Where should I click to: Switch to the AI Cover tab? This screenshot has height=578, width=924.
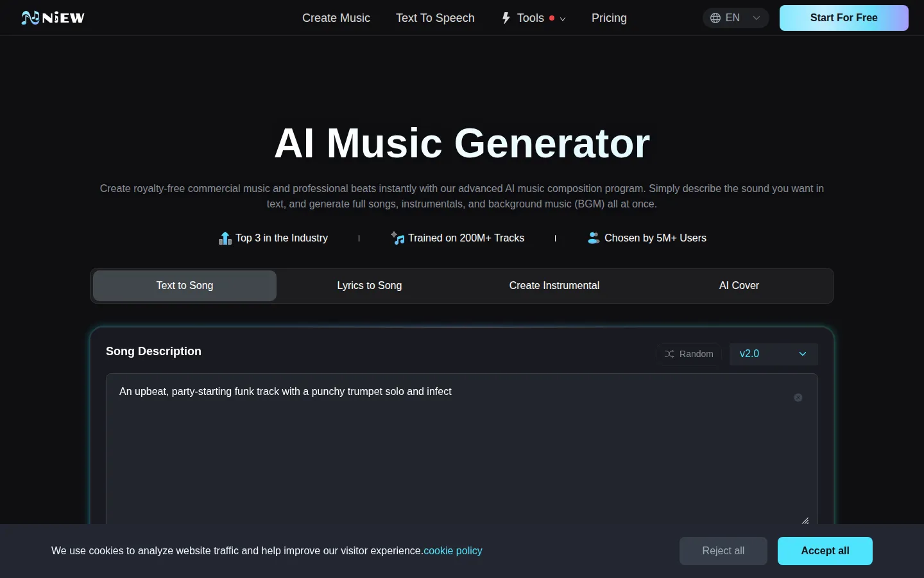[739, 286]
